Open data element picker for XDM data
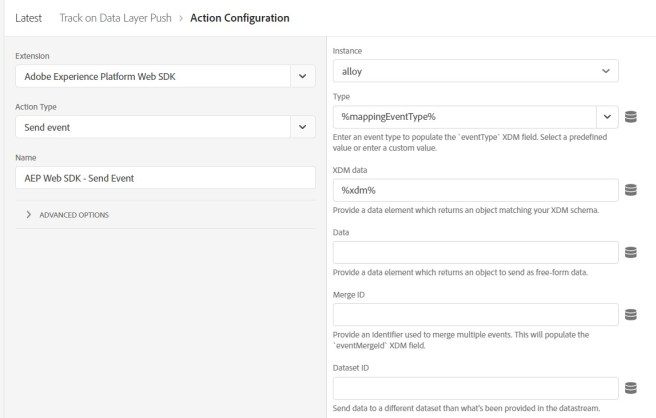 pos(631,190)
